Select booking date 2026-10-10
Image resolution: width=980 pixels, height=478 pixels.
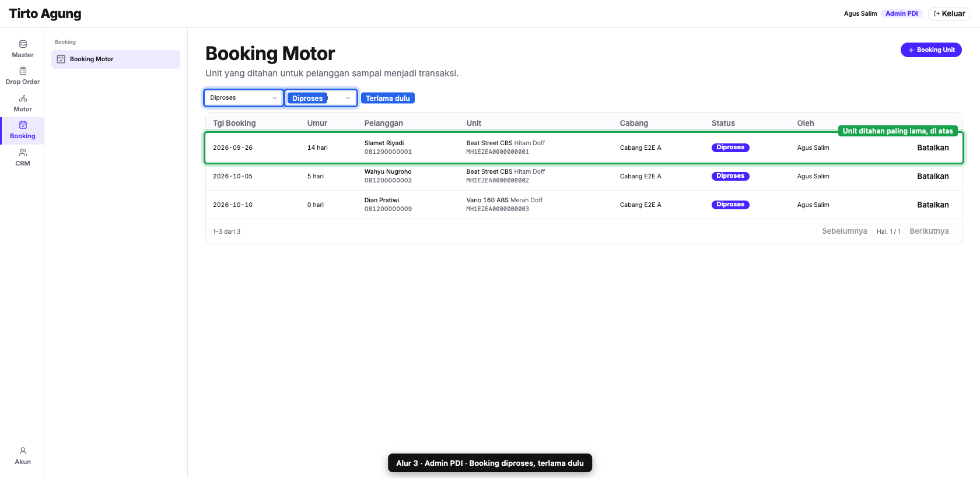[233, 205]
